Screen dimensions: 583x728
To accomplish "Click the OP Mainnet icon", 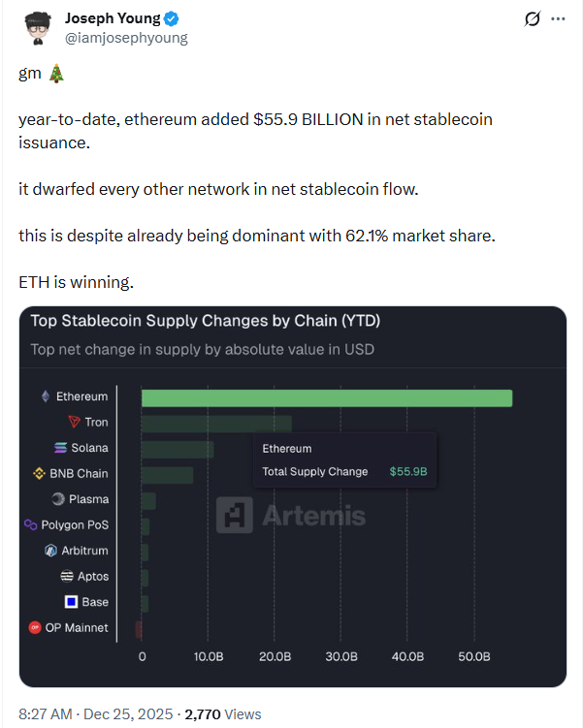I will coord(35,628).
